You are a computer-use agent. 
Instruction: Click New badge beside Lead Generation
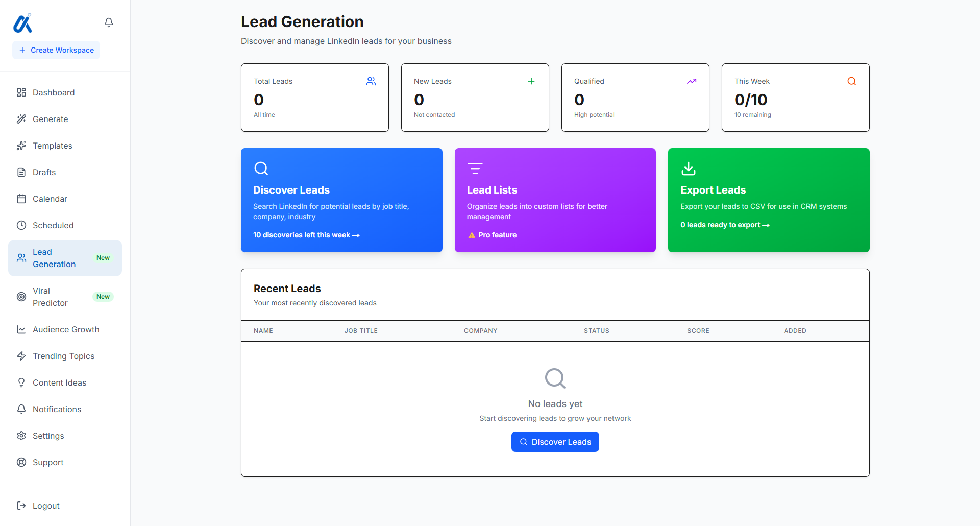tap(103, 258)
